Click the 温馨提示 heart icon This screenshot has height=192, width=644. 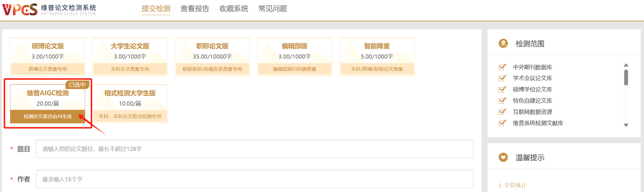click(503, 157)
